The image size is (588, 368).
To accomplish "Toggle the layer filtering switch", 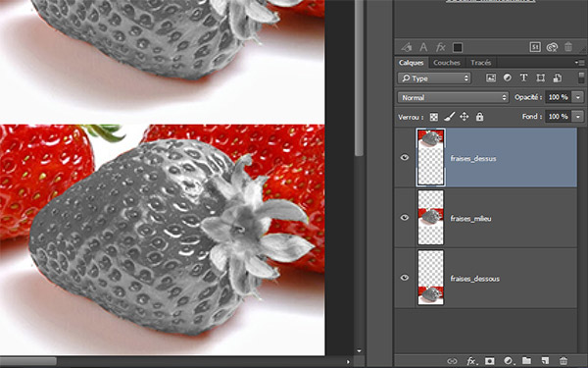I will tap(581, 78).
